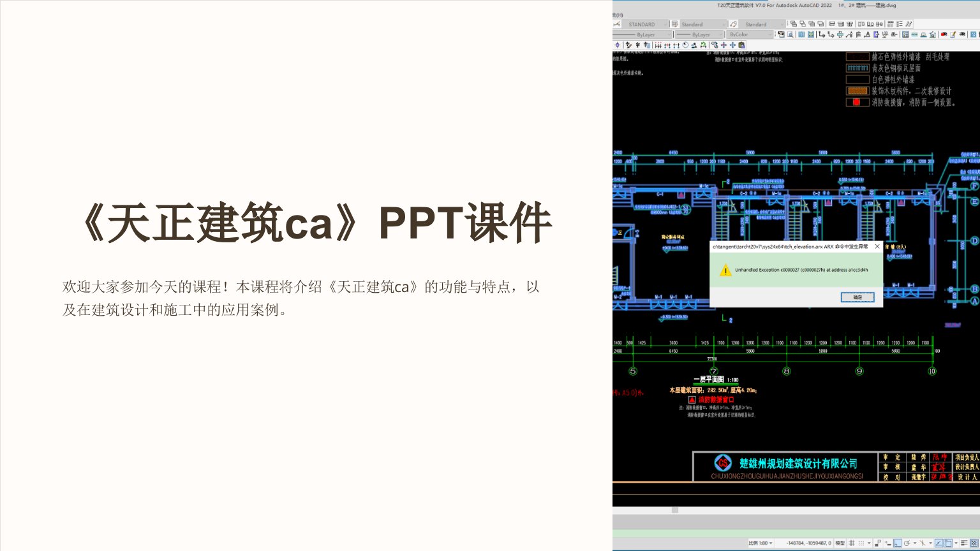Toggle dynamic input in status bar

coord(887,543)
